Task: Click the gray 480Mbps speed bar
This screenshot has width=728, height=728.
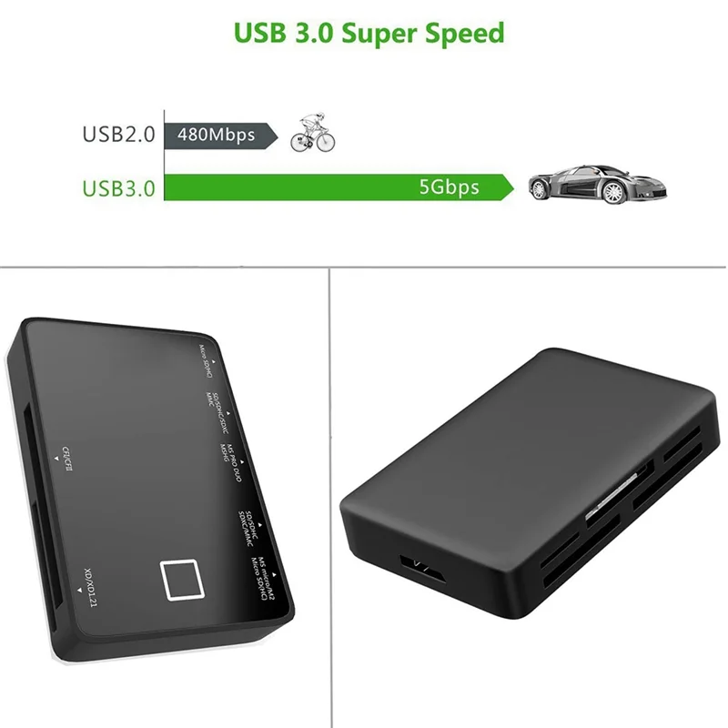Action: pyautogui.click(x=221, y=136)
